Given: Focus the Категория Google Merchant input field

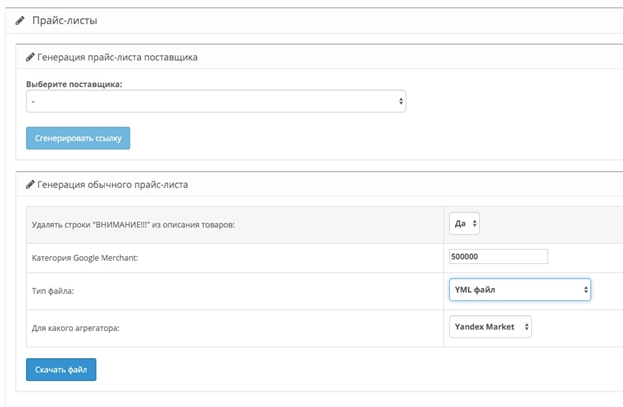Looking at the screenshot, I should coord(499,257).
